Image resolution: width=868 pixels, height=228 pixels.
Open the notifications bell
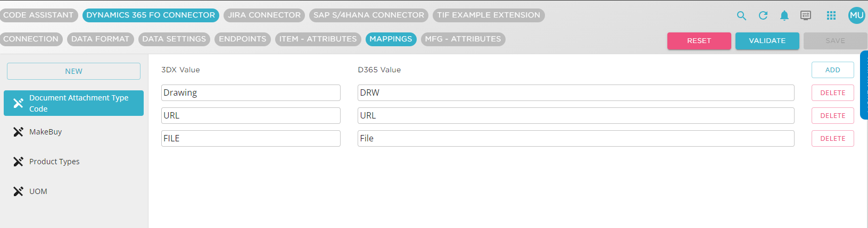(x=784, y=15)
